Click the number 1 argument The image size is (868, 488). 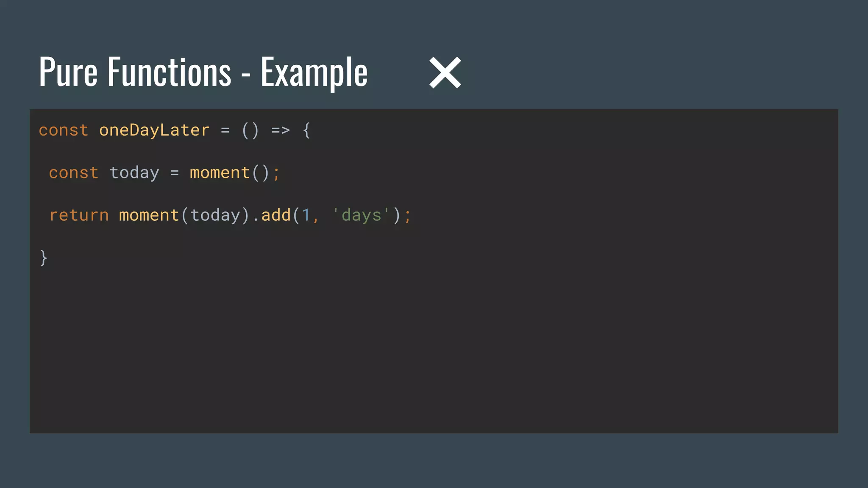point(306,215)
